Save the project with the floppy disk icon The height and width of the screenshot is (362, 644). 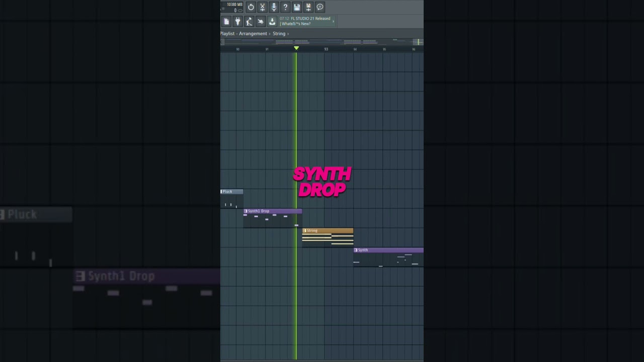[x=297, y=7]
